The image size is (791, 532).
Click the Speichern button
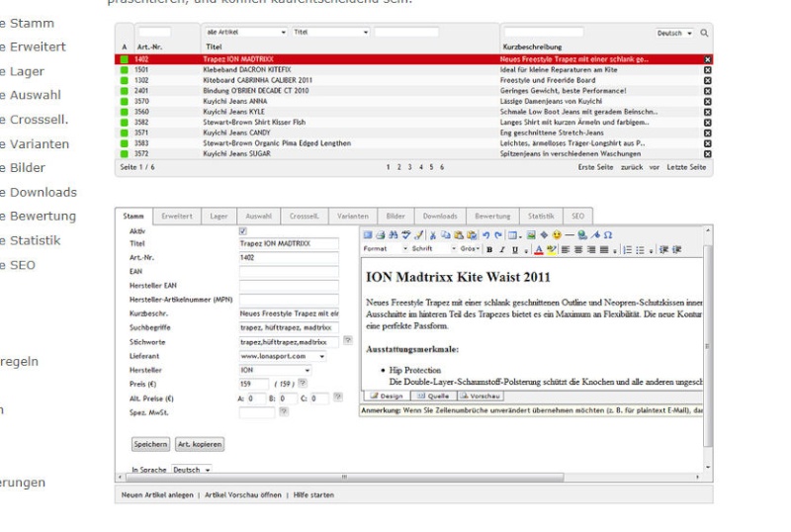point(150,444)
